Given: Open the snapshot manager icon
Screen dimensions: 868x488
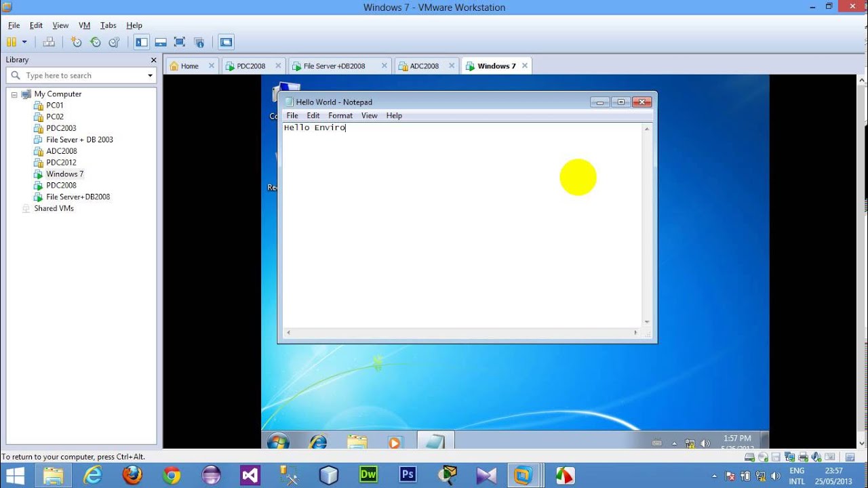Looking at the screenshot, I should (x=114, y=42).
